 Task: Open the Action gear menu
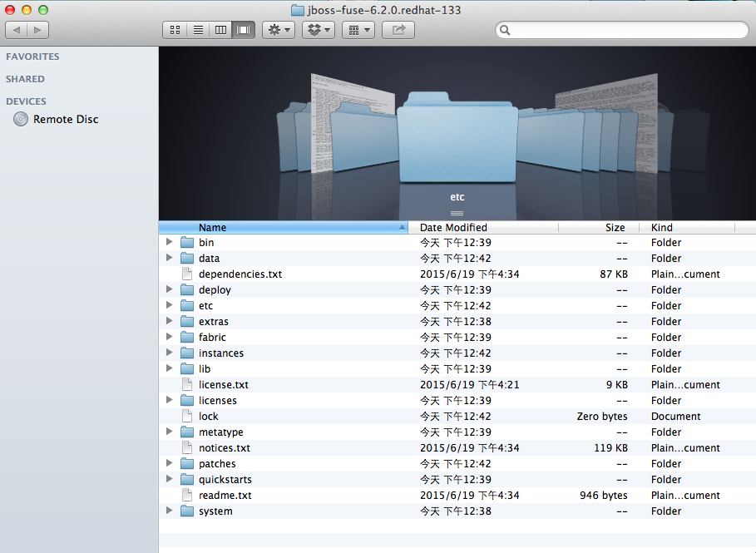279,30
